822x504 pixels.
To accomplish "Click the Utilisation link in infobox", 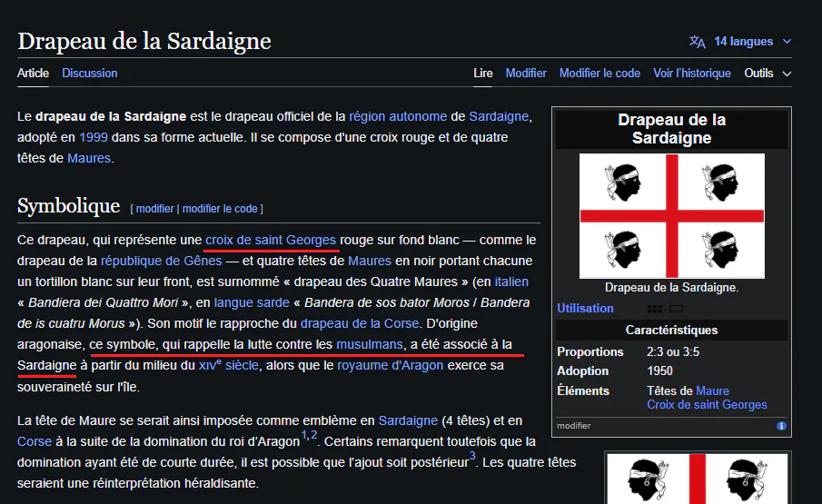I will tap(585, 309).
